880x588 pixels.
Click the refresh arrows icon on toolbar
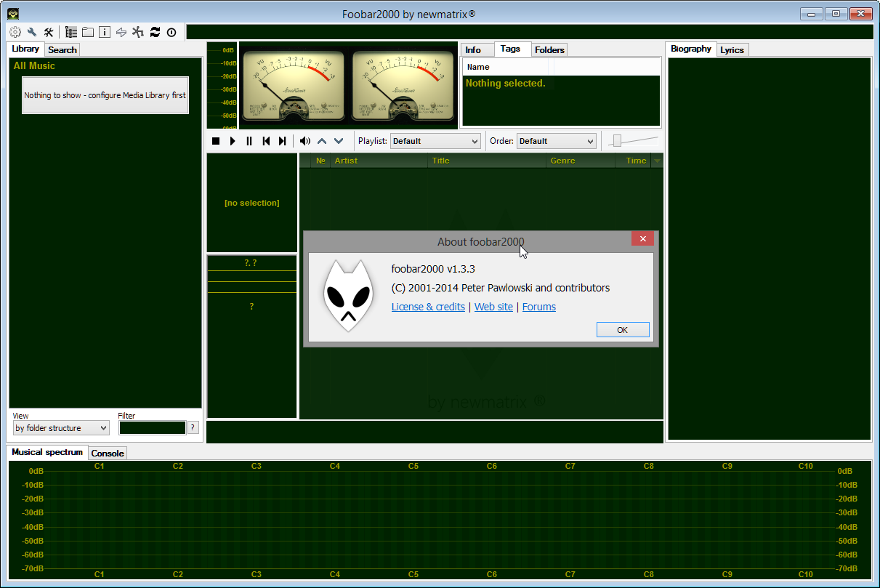[154, 32]
